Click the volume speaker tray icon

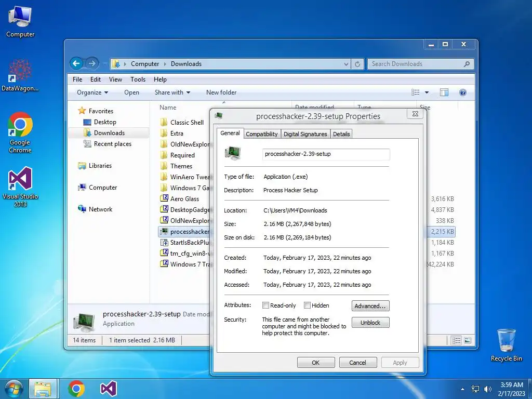click(x=487, y=389)
